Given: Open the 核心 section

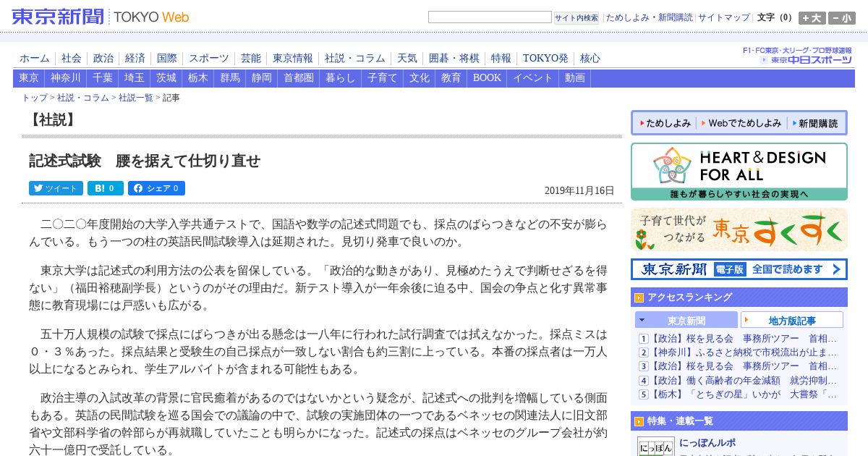Looking at the screenshot, I should point(590,59).
